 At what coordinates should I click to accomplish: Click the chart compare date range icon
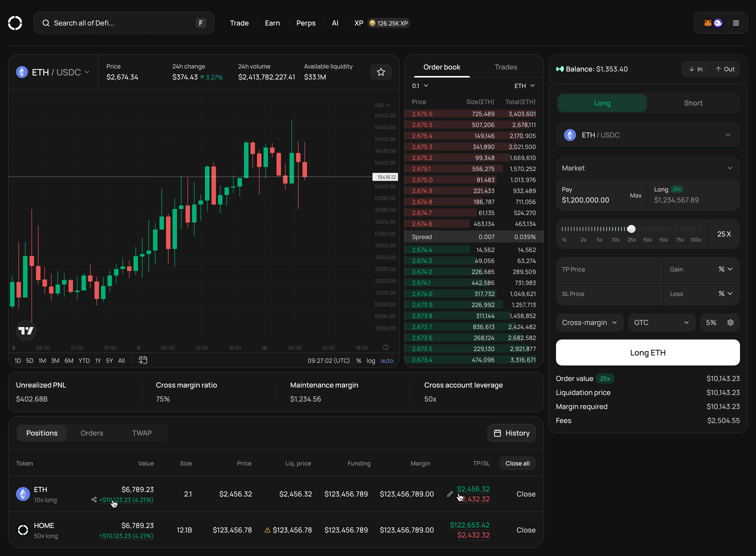[143, 360]
